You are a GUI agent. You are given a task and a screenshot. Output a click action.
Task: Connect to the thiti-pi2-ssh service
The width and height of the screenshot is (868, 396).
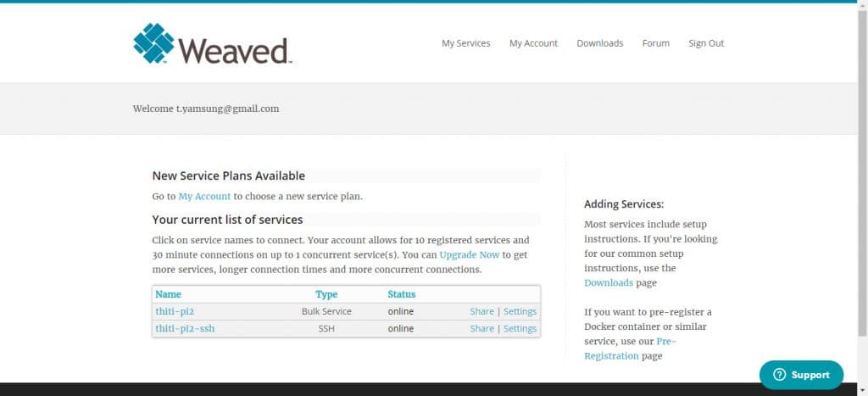coord(185,328)
